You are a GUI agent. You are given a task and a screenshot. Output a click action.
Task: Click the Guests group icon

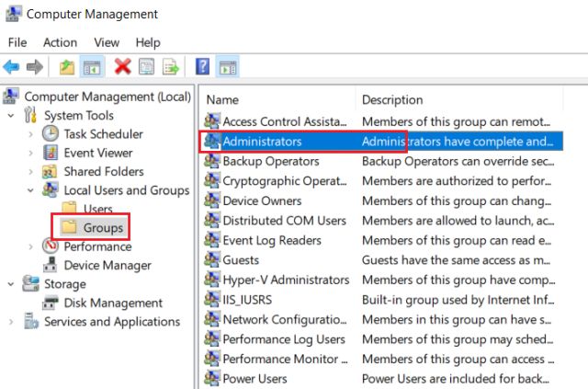212,260
